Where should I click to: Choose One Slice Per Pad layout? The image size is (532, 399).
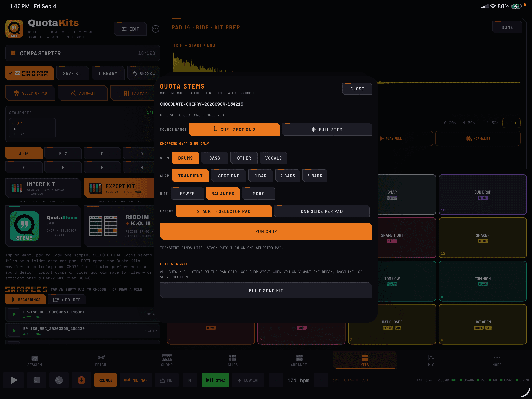[x=322, y=211]
